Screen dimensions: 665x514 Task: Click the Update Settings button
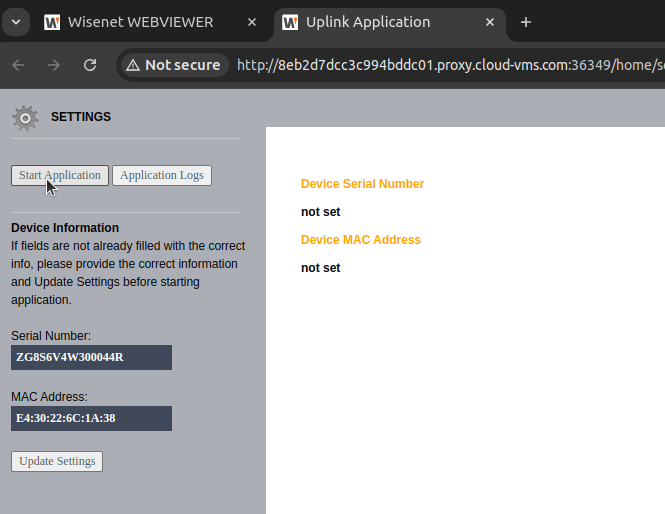[57, 461]
